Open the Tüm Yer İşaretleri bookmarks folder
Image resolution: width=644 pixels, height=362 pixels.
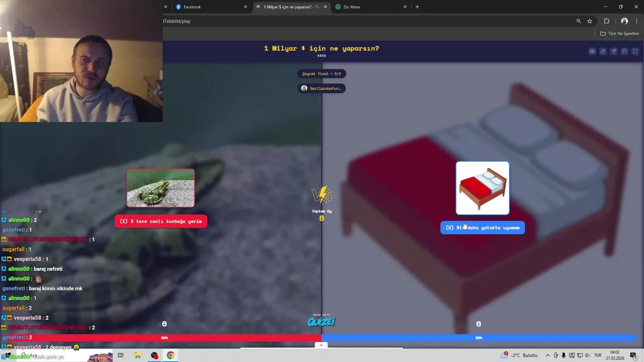[619, 33]
